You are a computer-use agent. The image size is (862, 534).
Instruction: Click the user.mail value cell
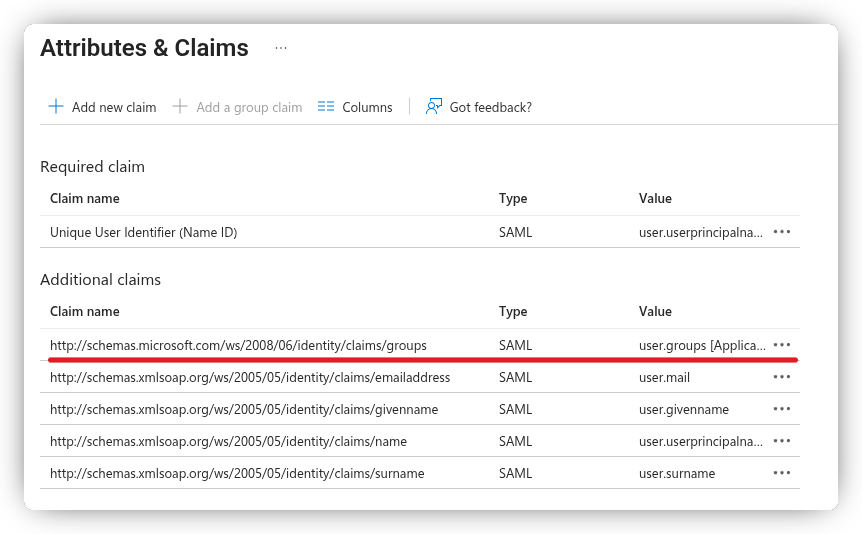[664, 377]
